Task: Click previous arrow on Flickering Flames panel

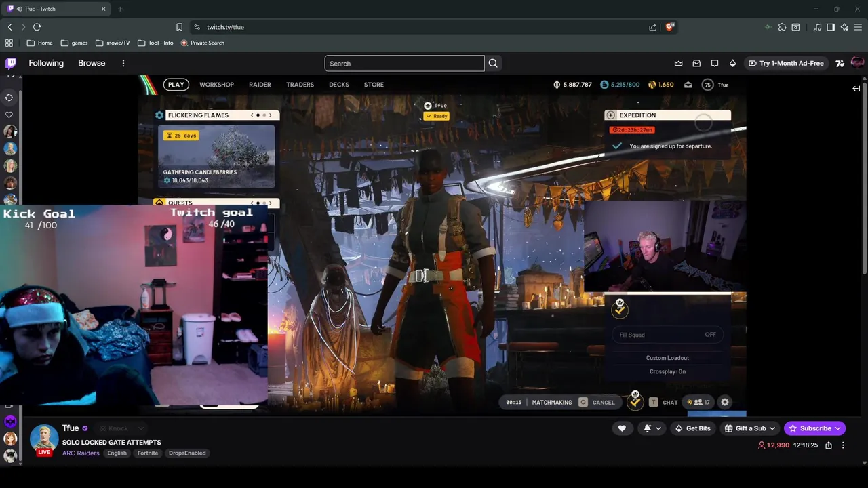Action: 252,115
